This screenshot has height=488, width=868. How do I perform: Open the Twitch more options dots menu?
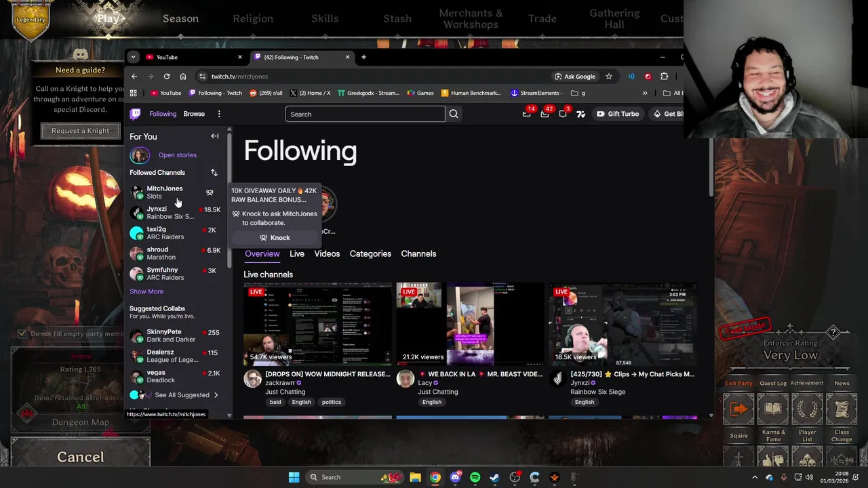[x=219, y=114]
